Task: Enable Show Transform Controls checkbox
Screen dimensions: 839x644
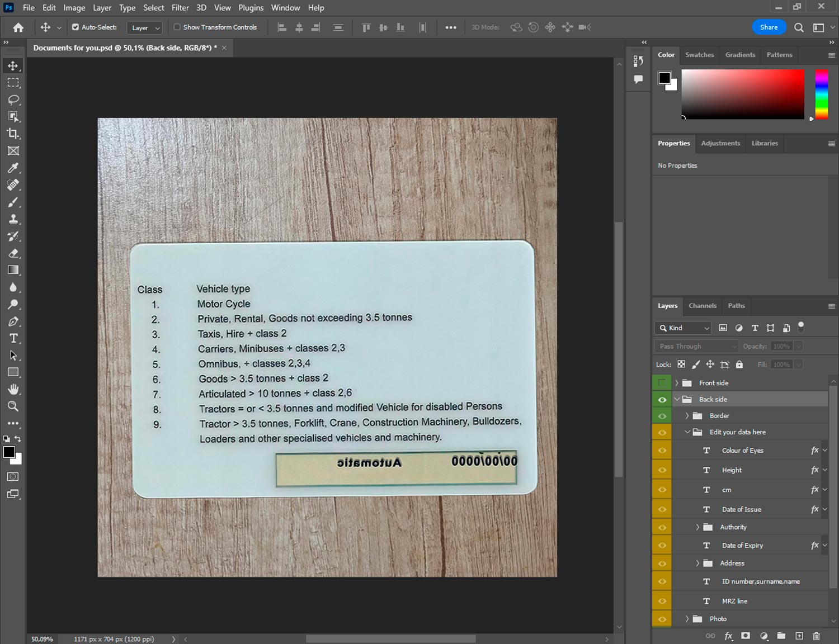Action: (177, 27)
